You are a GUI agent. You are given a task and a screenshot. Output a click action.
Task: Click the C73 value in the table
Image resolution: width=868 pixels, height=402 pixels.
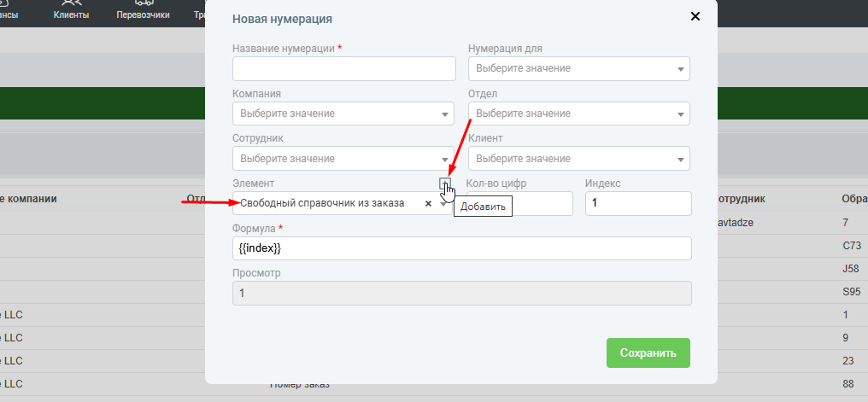click(851, 246)
